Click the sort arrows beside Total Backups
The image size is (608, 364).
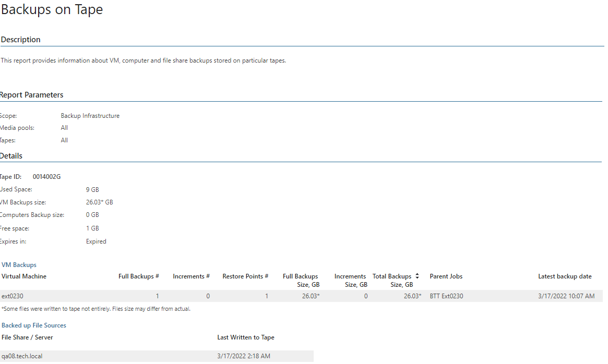point(417,276)
